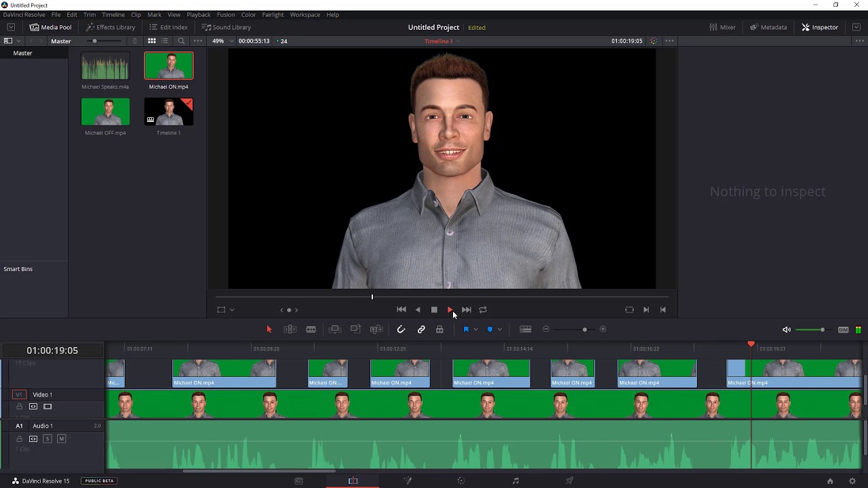Lock the Video 1 track

(x=19, y=407)
